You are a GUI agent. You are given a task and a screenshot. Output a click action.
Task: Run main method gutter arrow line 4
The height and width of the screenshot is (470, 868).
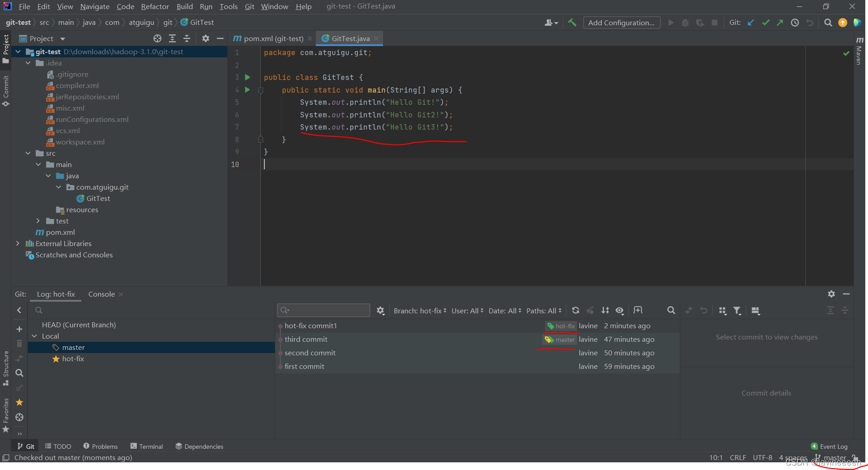[x=247, y=90]
